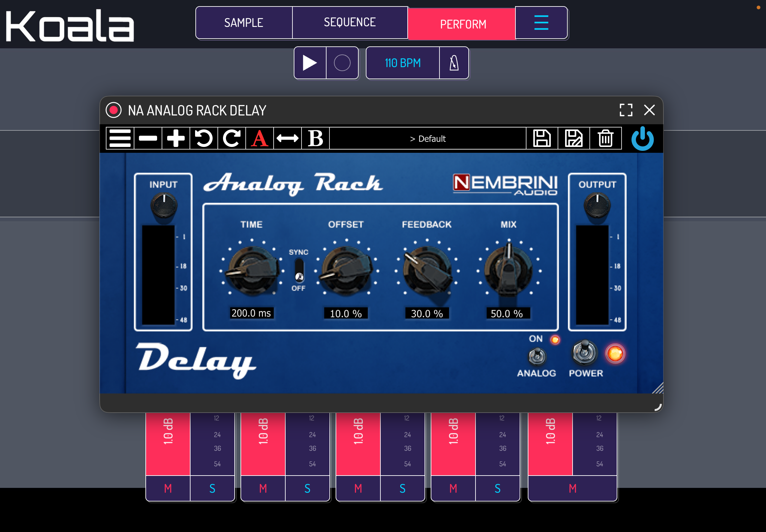Toggle the metronome icon
This screenshot has width=766, height=532.
point(454,63)
